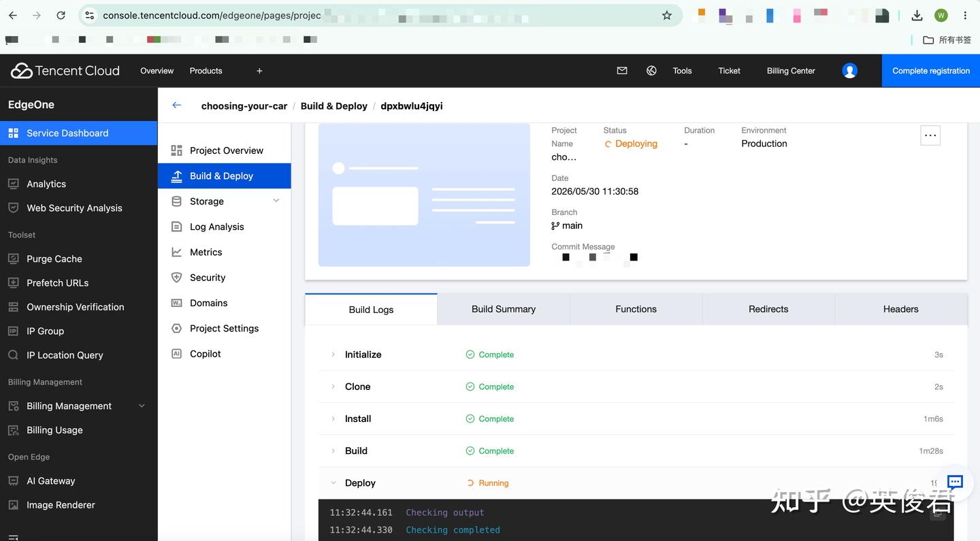
Task: Open the Products menu
Action: pos(206,71)
